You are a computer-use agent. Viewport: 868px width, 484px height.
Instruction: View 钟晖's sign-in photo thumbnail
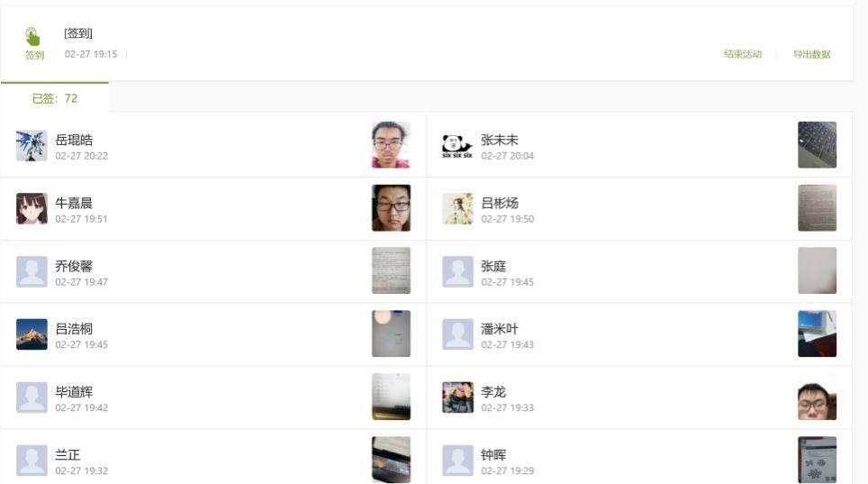(817, 460)
